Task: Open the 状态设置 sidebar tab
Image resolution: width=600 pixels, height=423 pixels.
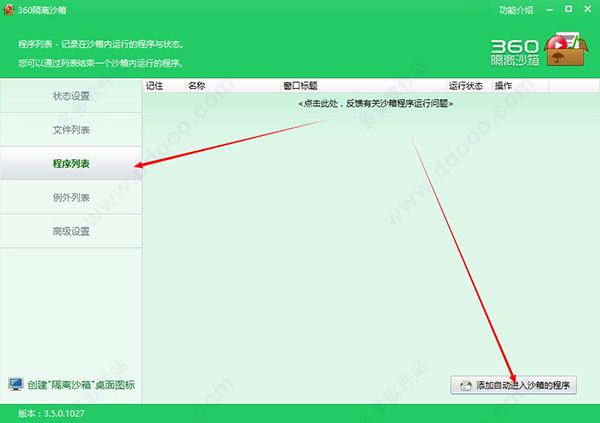Action: coord(71,96)
